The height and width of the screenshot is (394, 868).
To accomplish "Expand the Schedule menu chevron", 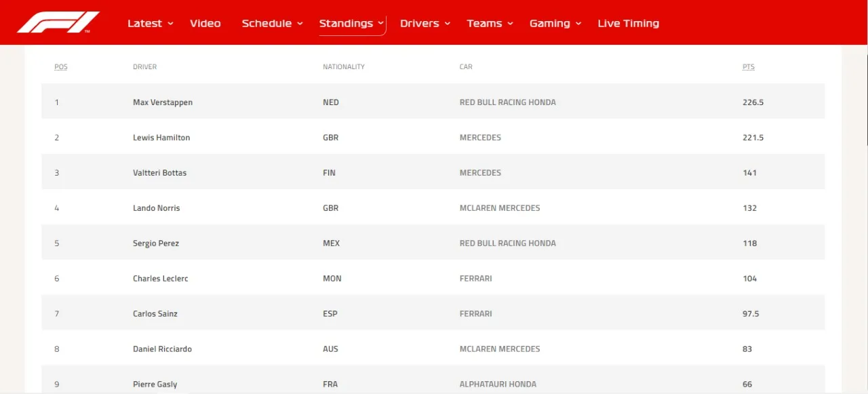I will (300, 24).
